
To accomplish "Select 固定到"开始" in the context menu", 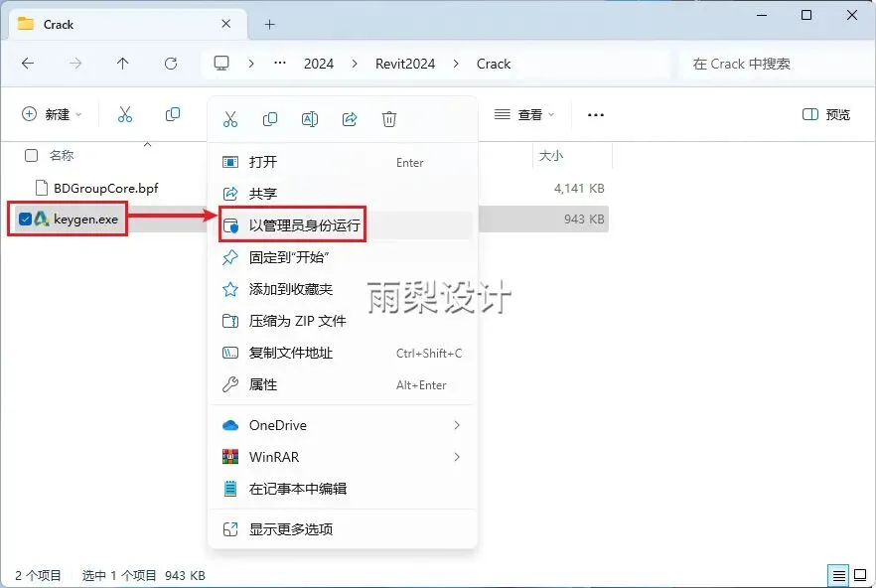I will click(x=342, y=257).
